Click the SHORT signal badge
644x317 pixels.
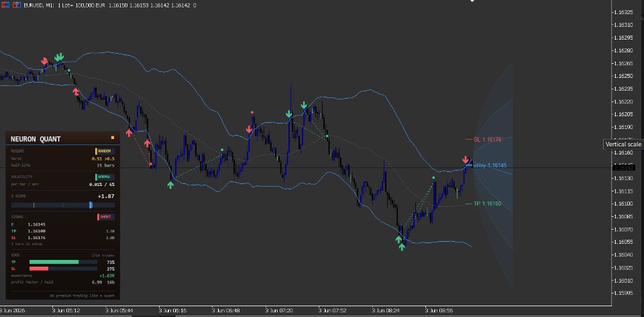[106, 217]
